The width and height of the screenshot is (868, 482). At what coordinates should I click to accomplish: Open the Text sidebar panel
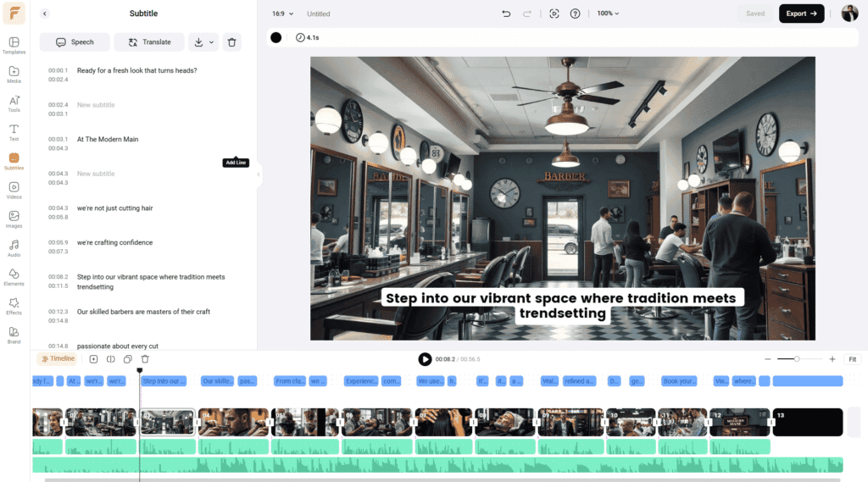click(14, 132)
